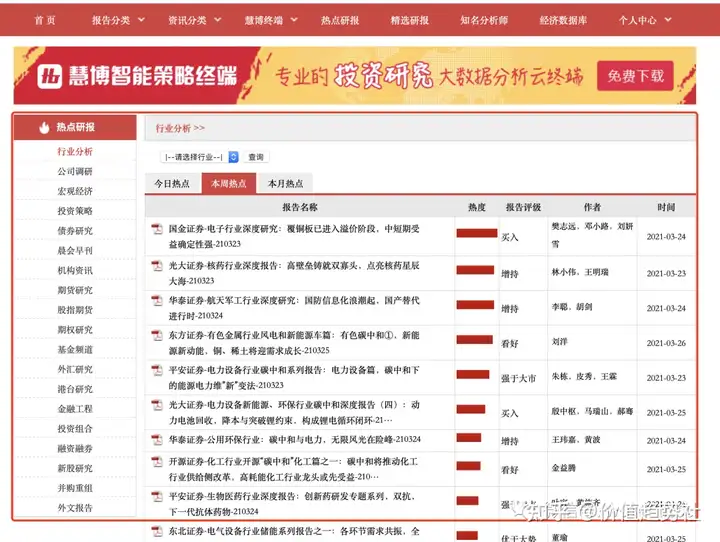Select 债券研究 in the sidebar

click(75, 231)
